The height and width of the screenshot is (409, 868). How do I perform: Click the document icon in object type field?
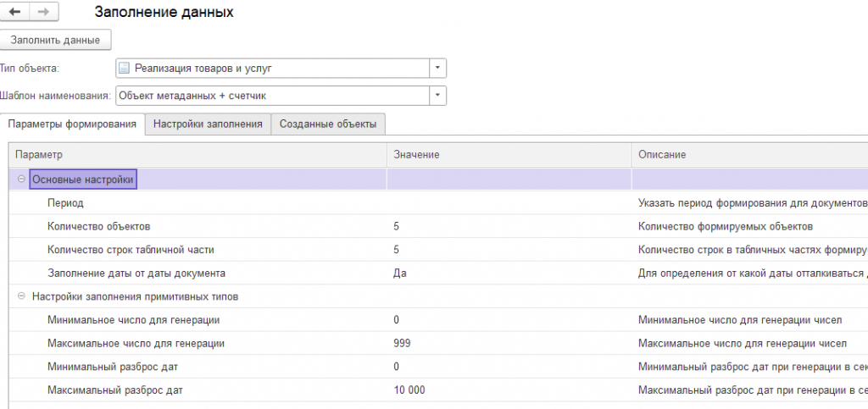tap(125, 68)
